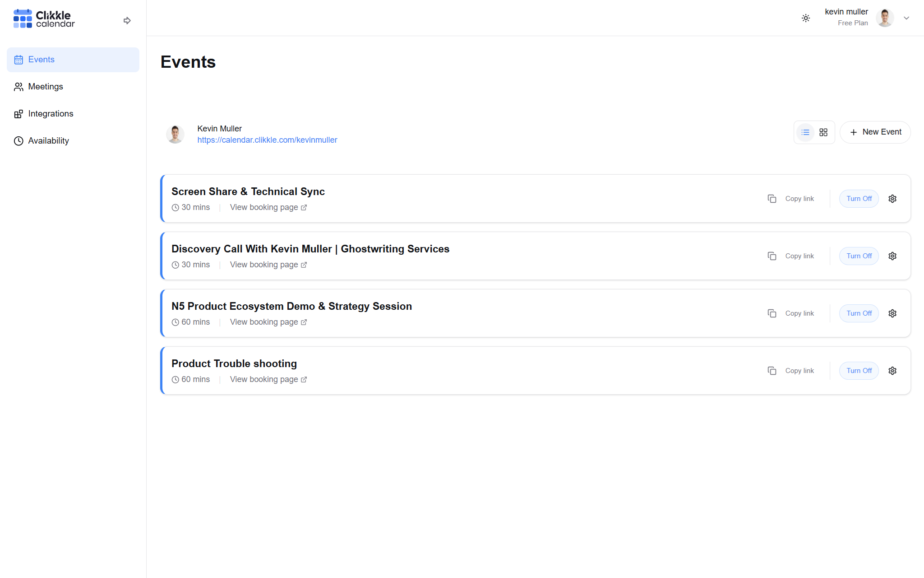Collapse the sidebar with arrow icon
924x578 pixels.
click(127, 20)
